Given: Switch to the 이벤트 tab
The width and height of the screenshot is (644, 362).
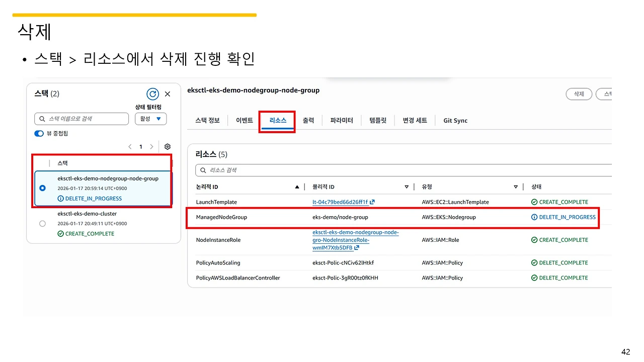Looking at the screenshot, I should click(x=245, y=121).
